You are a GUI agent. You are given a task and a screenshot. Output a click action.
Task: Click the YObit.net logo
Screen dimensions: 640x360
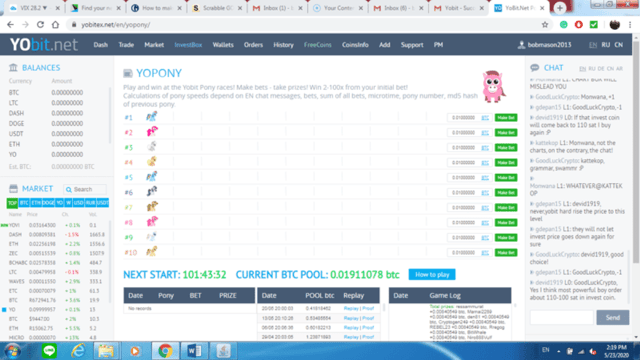pyautogui.click(x=44, y=44)
